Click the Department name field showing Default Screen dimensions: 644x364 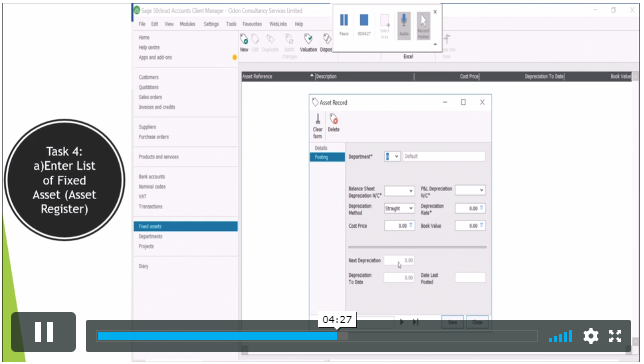point(444,157)
